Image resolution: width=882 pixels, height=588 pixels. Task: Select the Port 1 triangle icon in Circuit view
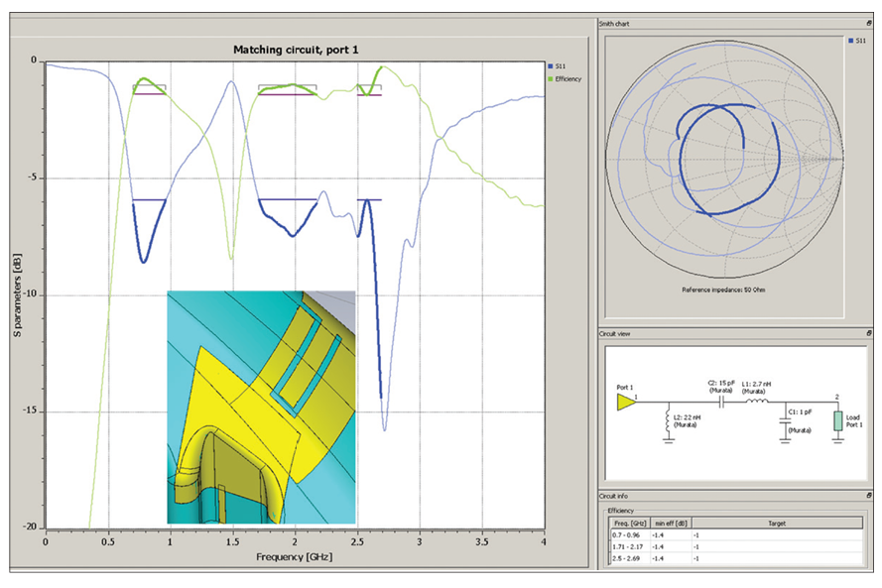[626, 400]
